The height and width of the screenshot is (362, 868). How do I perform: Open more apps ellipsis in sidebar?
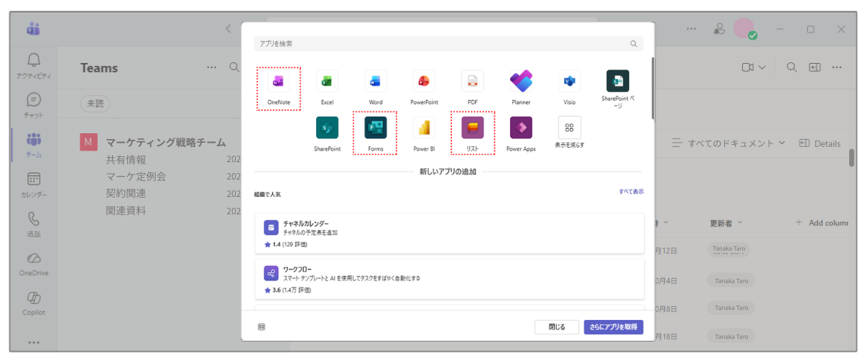(x=33, y=342)
